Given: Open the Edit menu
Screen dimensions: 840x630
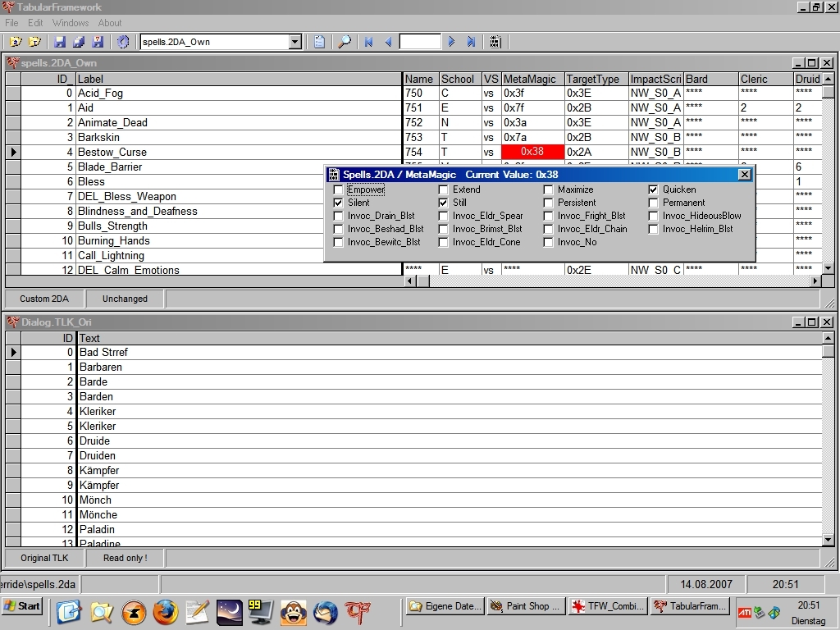Looking at the screenshot, I should point(35,23).
